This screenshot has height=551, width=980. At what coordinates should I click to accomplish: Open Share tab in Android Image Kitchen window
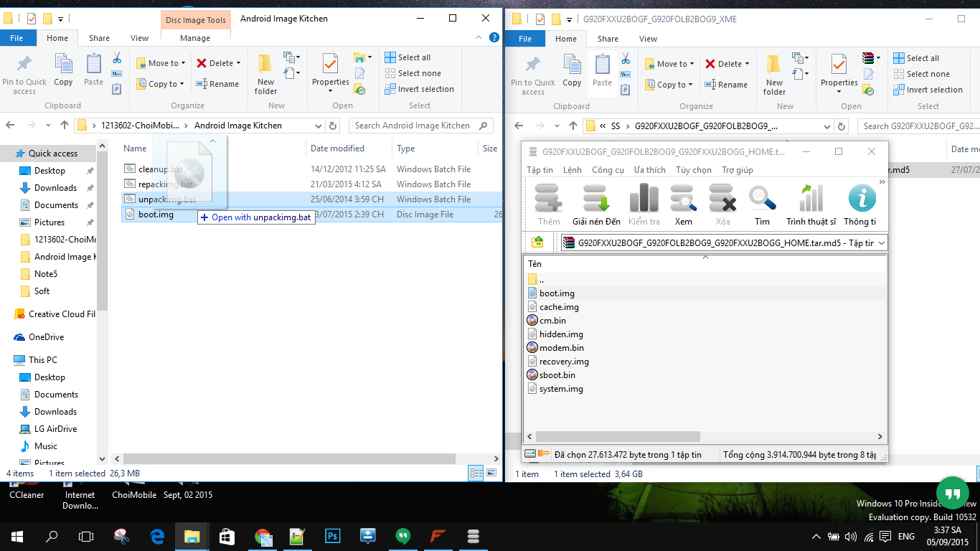(x=99, y=38)
